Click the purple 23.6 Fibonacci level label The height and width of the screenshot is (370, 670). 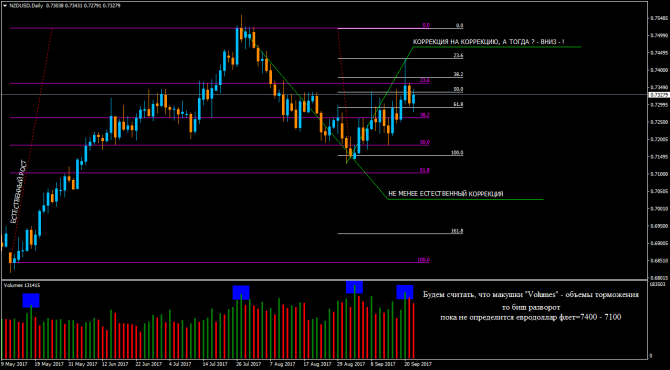coord(425,80)
